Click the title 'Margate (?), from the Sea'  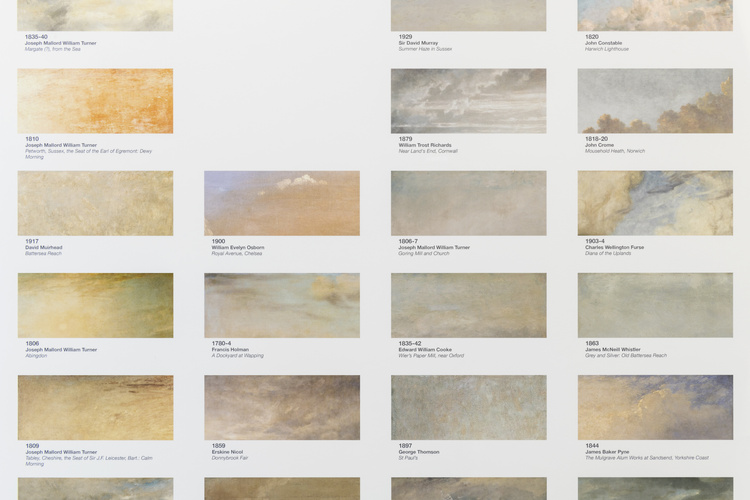tap(53, 49)
